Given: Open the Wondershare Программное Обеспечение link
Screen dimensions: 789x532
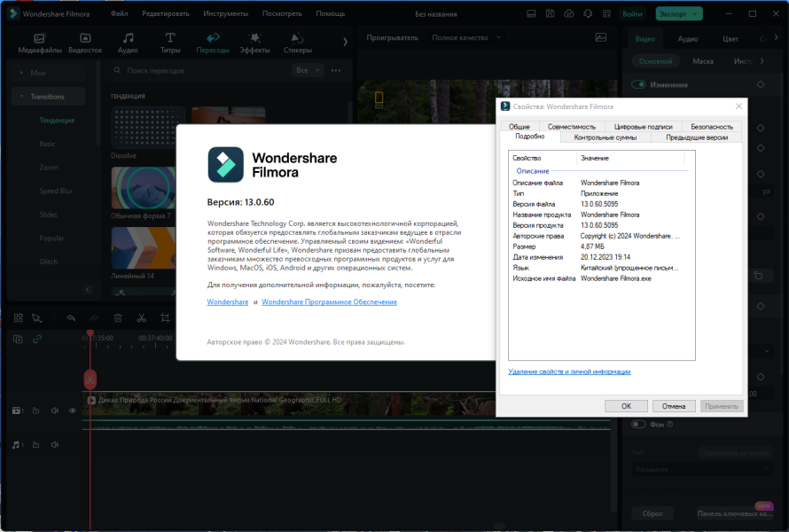Looking at the screenshot, I should click(x=329, y=302).
